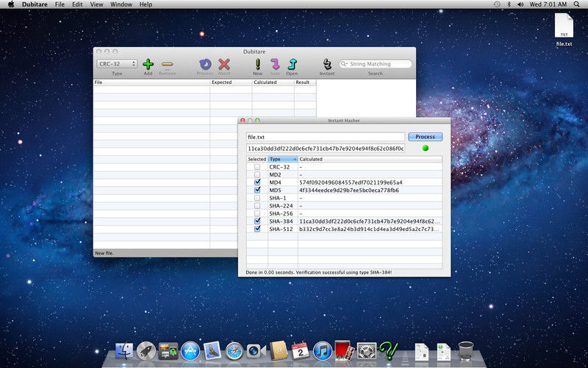Image resolution: width=588 pixels, height=368 pixels.
Task: Open the Window menu
Action: pos(121,4)
